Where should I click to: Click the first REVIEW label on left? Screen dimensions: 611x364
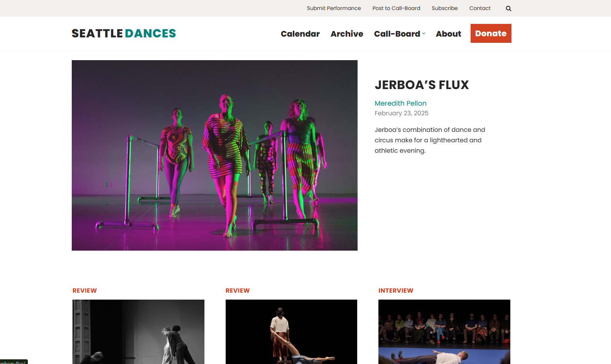[84, 291]
